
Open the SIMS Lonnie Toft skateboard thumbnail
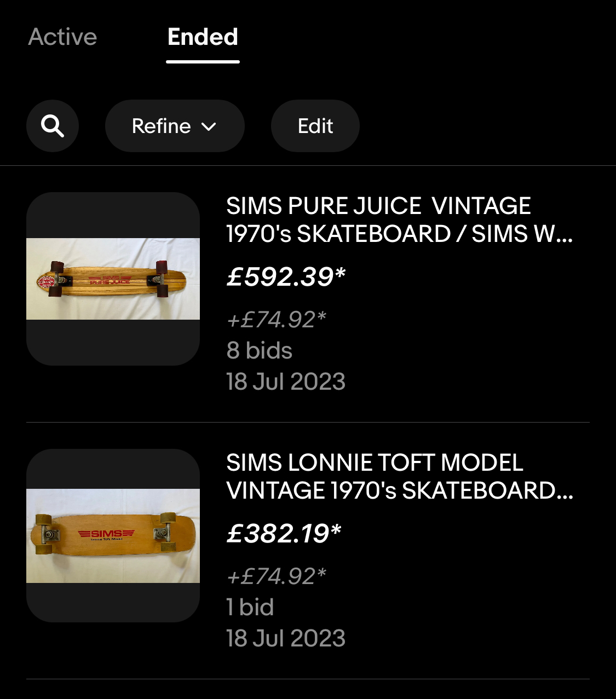pyautogui.click(x=113, y=535)
